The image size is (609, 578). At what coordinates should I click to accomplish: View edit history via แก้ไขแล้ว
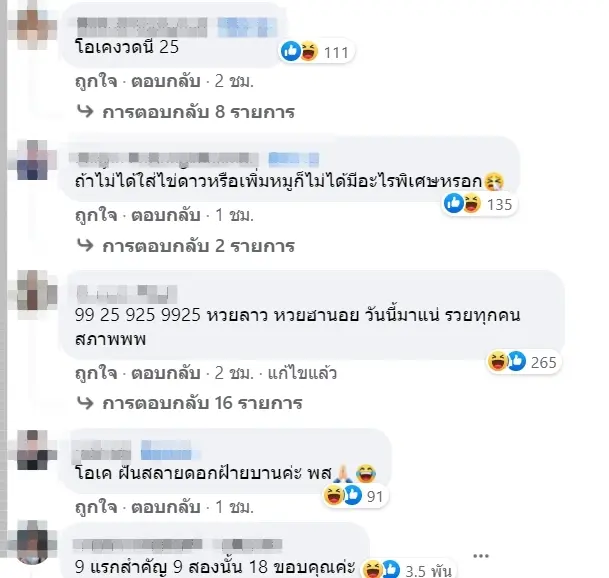(303, 373)
